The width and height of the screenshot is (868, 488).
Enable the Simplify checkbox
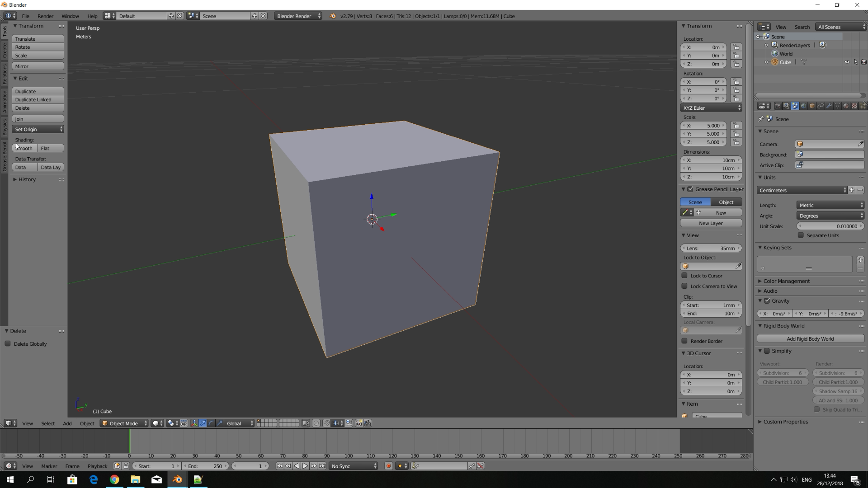tap(767, 351)
